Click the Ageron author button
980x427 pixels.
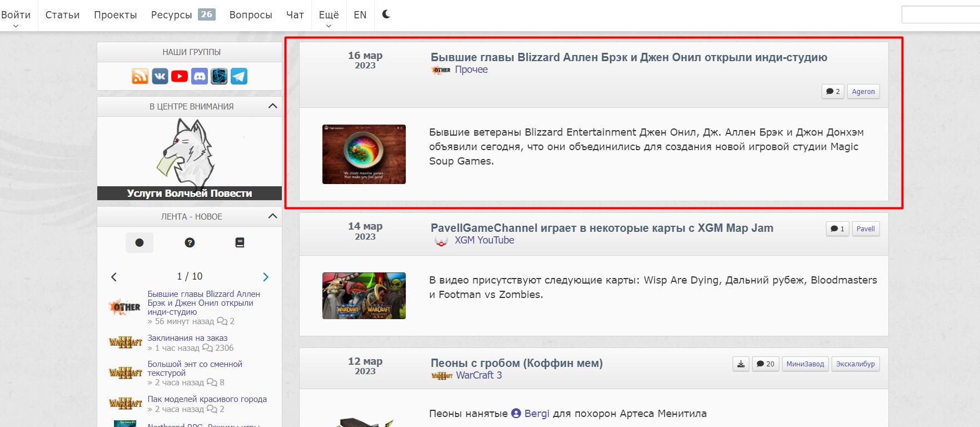[x=863, y=92]
